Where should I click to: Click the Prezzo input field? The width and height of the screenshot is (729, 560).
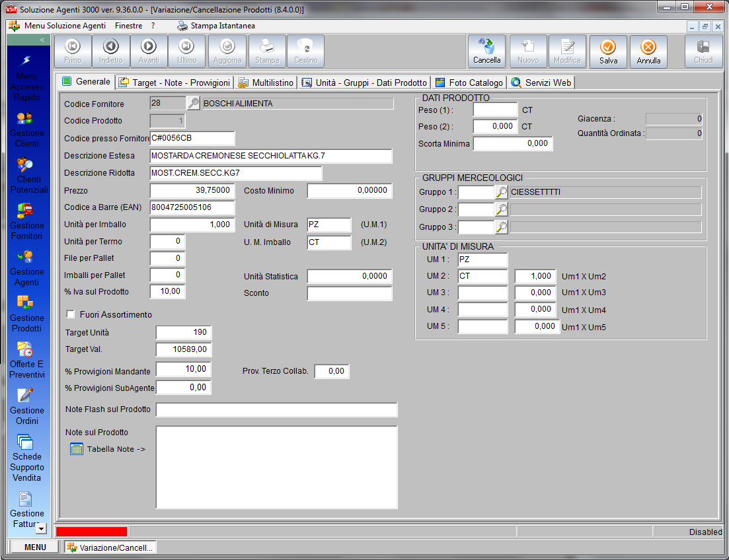pos(192,190)
